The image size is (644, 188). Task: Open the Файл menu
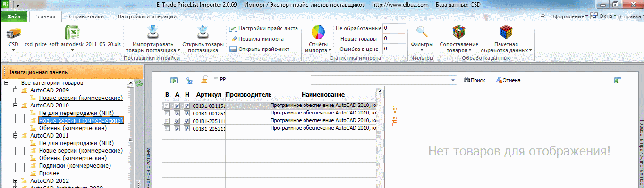point(14,16)
